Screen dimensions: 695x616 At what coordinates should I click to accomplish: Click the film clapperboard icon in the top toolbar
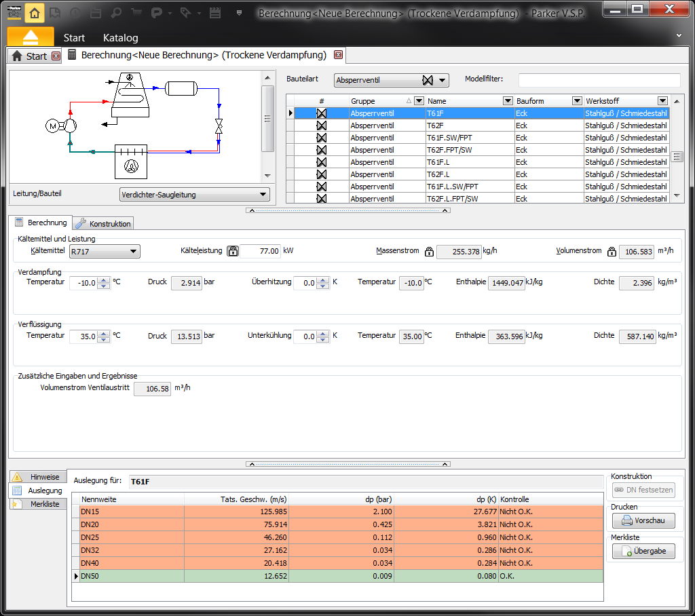point(216,12)
